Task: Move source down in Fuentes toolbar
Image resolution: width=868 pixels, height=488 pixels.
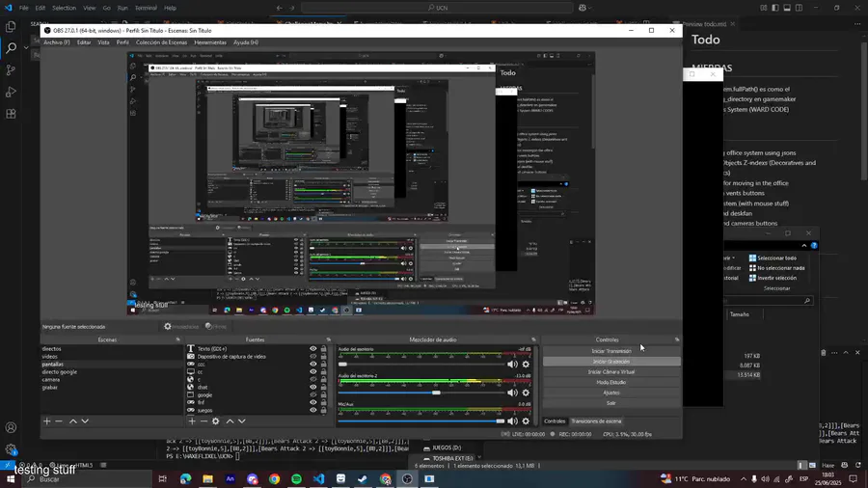Action: [x=242, y=421]
